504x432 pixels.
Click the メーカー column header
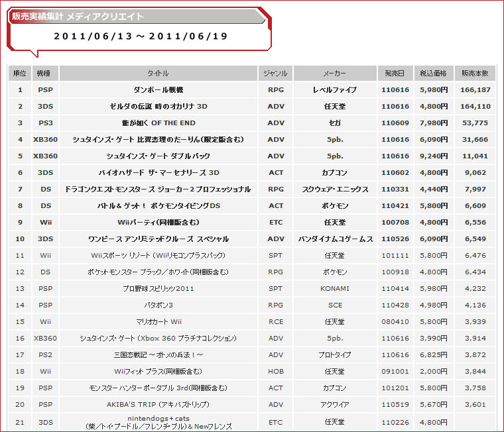pos(335,74)
